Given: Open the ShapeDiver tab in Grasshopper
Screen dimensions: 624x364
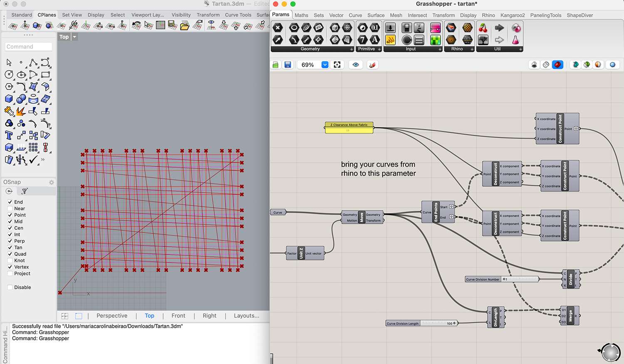Looking at the screenshot, I should click(580, 15).
